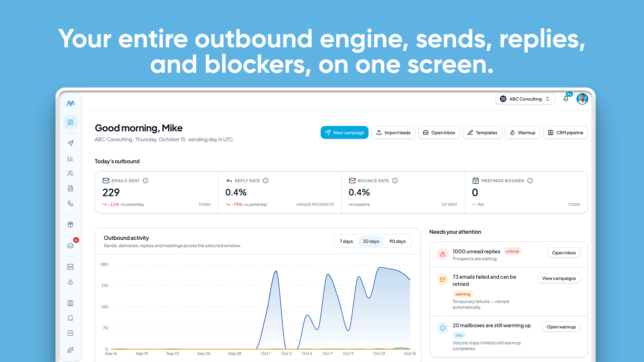Select the 90 days range tab
The image size is (644, 362).
click(397, 241)
